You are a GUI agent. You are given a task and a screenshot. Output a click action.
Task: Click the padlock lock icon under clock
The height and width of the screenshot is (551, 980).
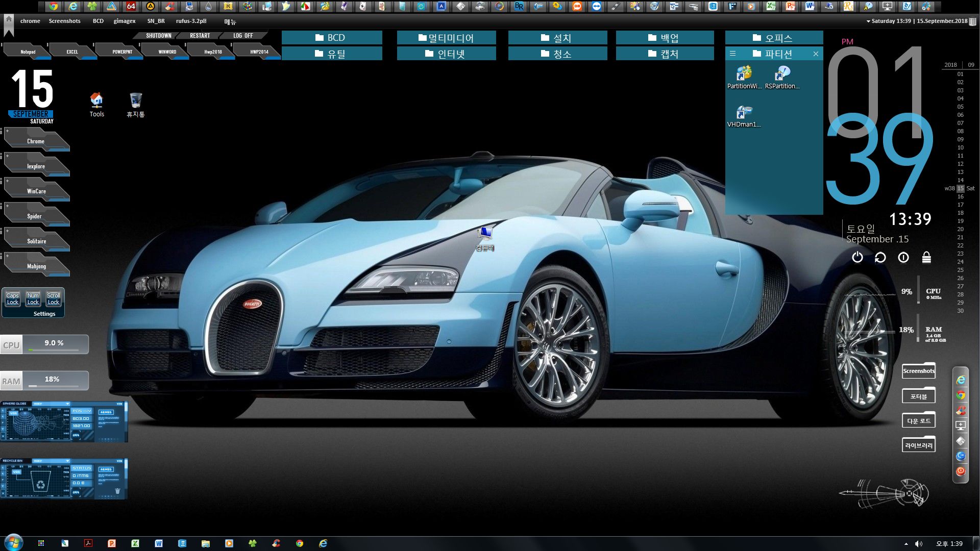tap(926, 258)
